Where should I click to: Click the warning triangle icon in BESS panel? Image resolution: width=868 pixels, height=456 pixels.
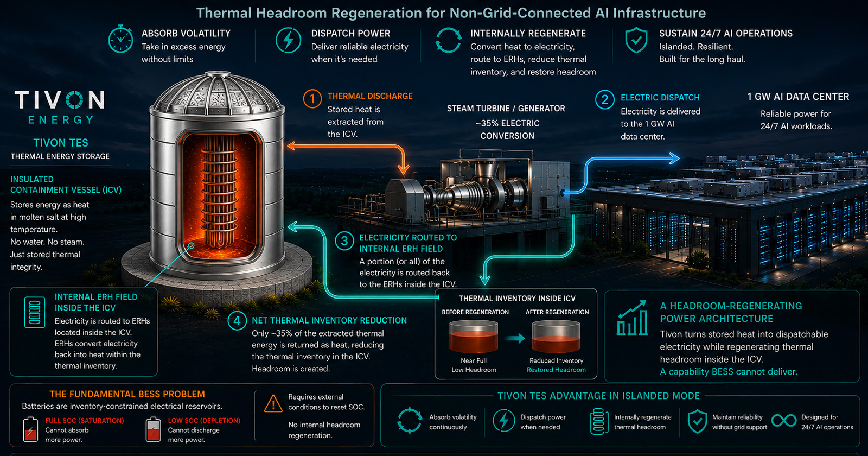[273, 403]
